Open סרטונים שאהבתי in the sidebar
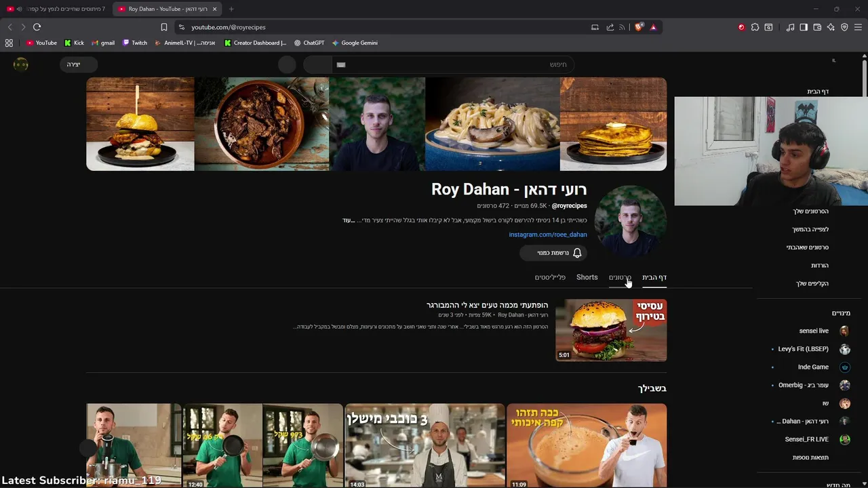 click(808, 247)
